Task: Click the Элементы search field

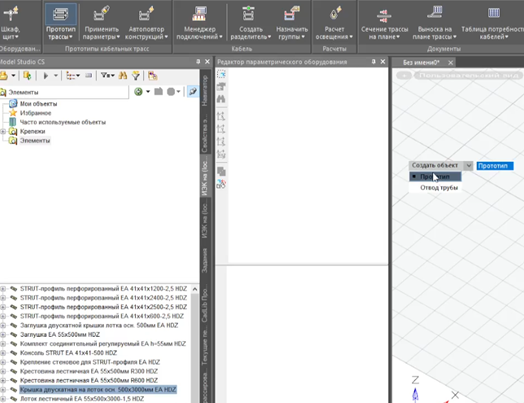Action: [64, 92]
